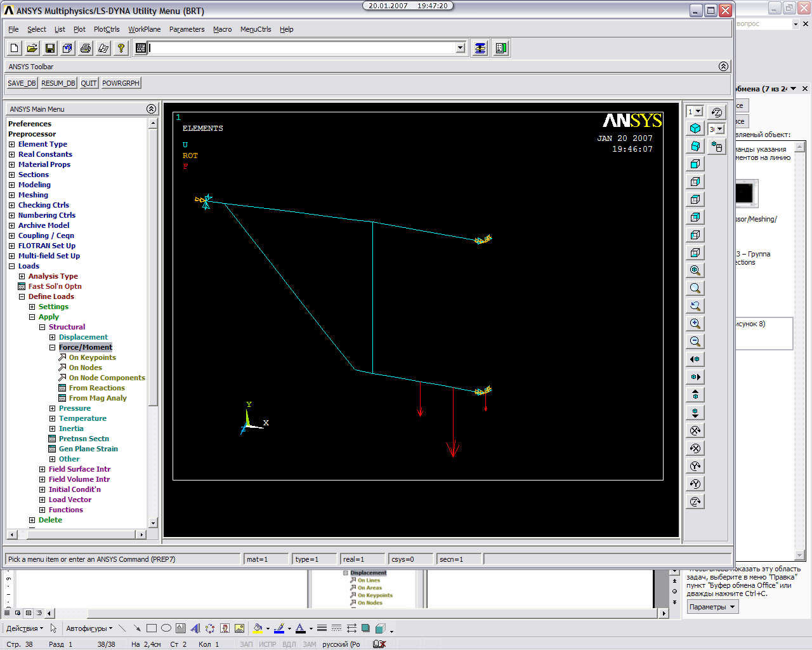Open the MenuCtrls menu
The height and width of the screenshot is (650, 812).
256,29
